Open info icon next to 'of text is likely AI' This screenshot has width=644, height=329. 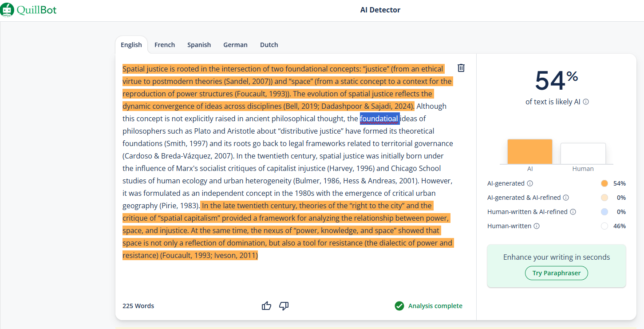(586, 102)
